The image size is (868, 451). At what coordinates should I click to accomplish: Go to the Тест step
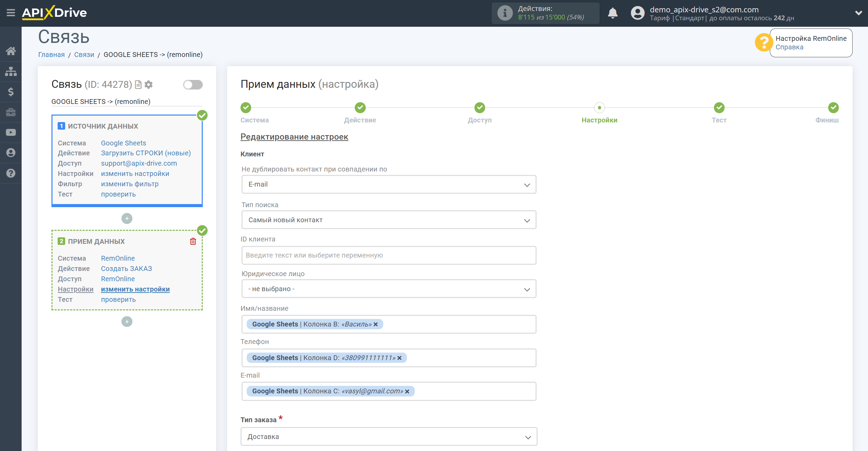tap(719, 108)
